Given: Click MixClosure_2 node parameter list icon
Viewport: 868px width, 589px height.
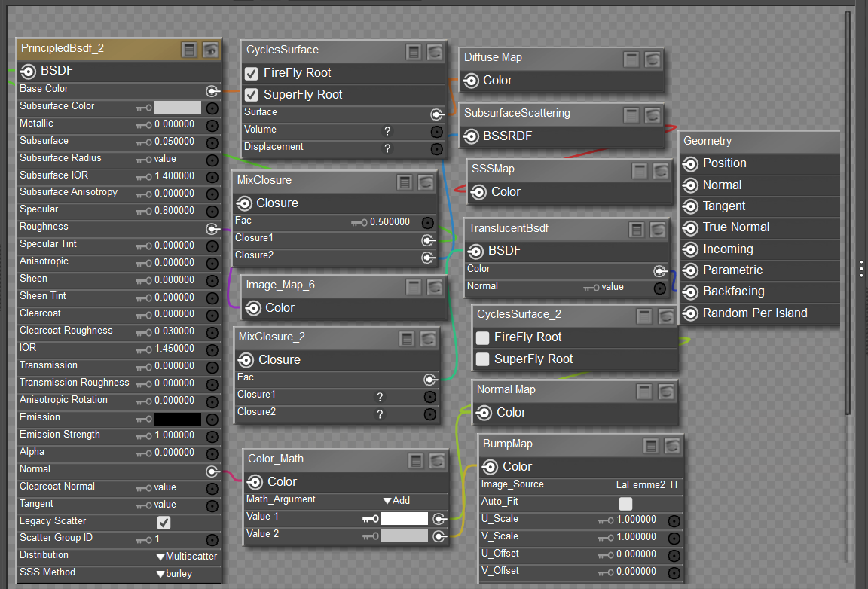Looking at the screenshot, I should (x=407, y=339).
